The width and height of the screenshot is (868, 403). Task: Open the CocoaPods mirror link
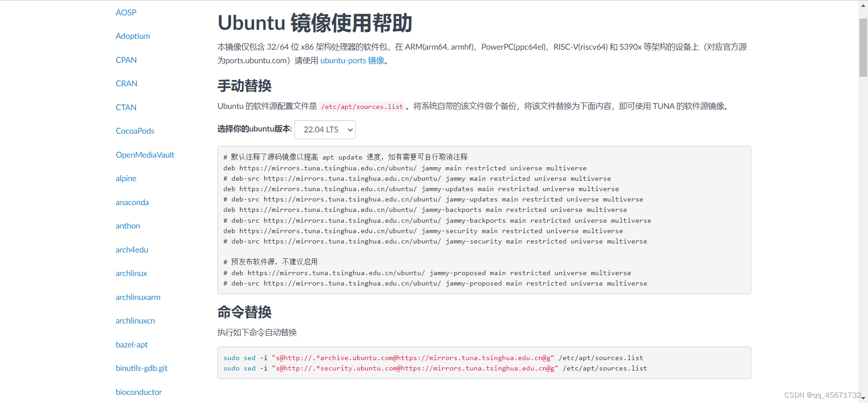(x=135, y=131)
